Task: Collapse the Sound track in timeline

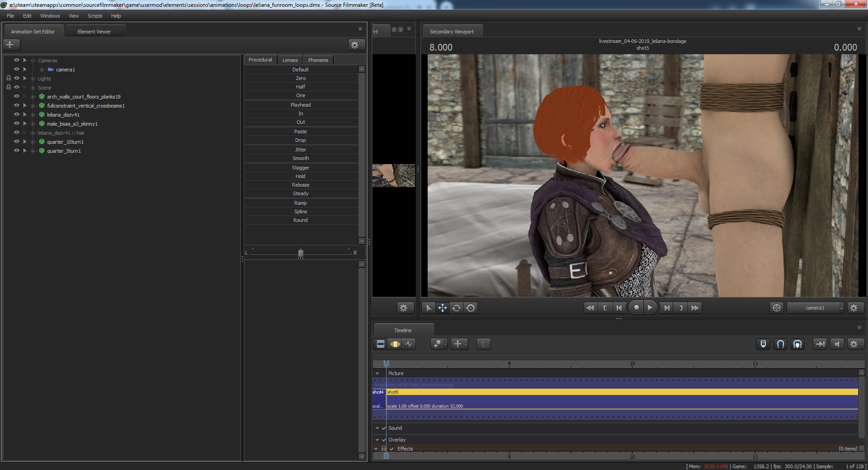Action: [x=377, y=428]
